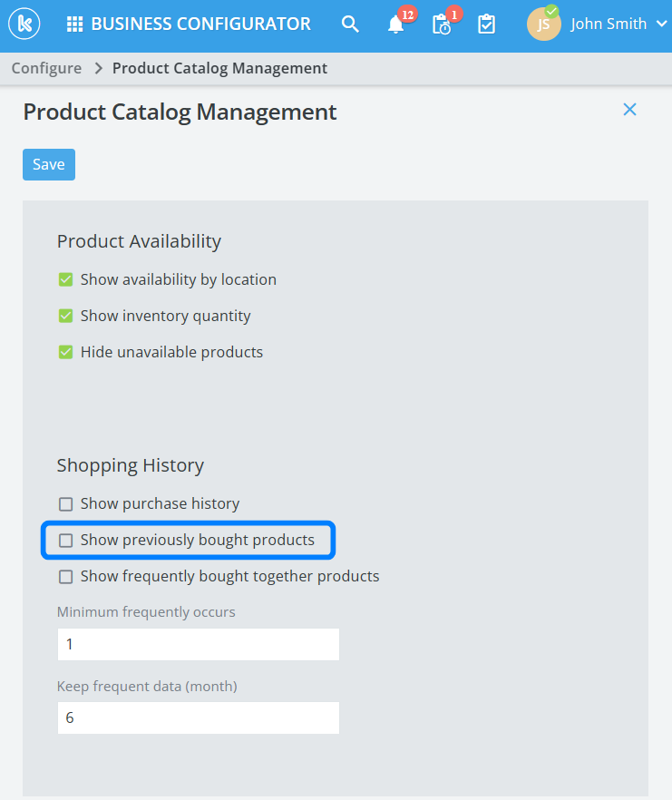Open the completed tasks clipboard-check icon

(x=487, y=24)
